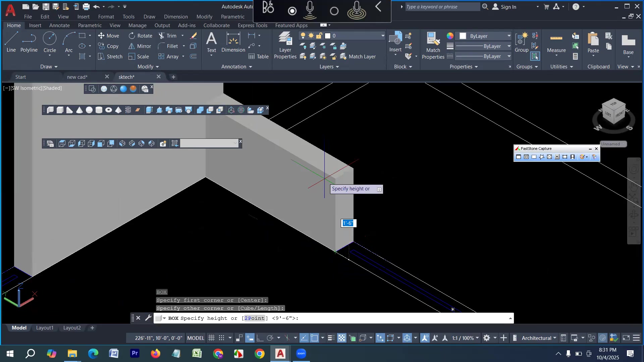Viewport: 644px width, 362px height.
Task: Click the solid Union icon
Action: (x=200, y=110)
